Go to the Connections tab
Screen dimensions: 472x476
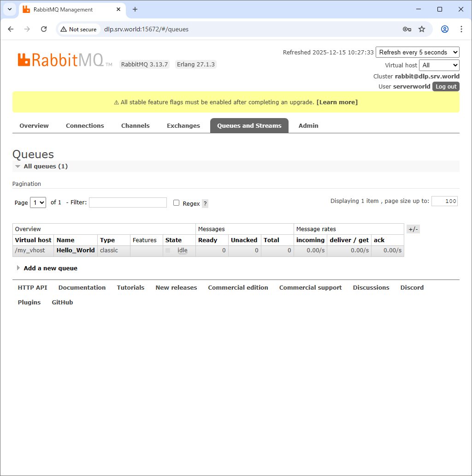click(x=85, y=125)
